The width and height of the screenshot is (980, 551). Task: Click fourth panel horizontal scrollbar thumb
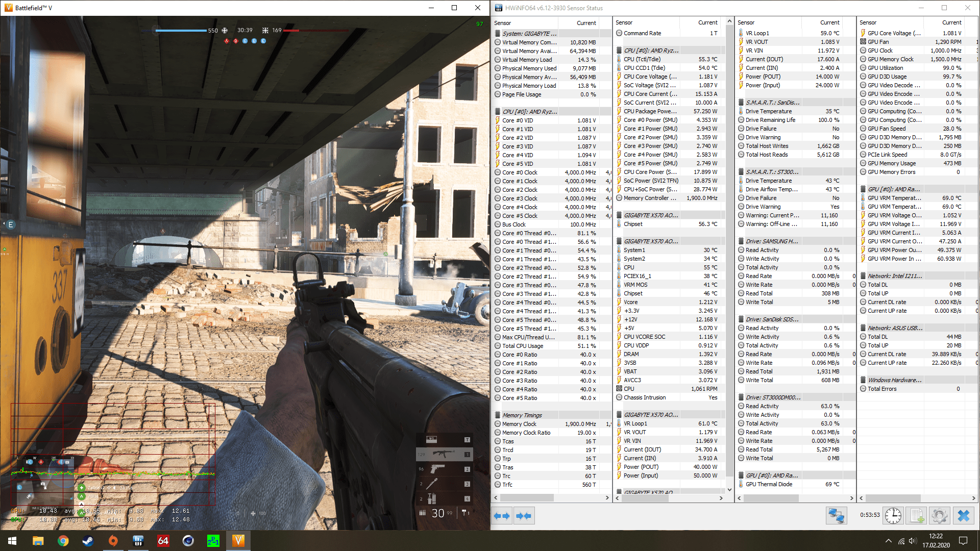[x=893, y=498]
